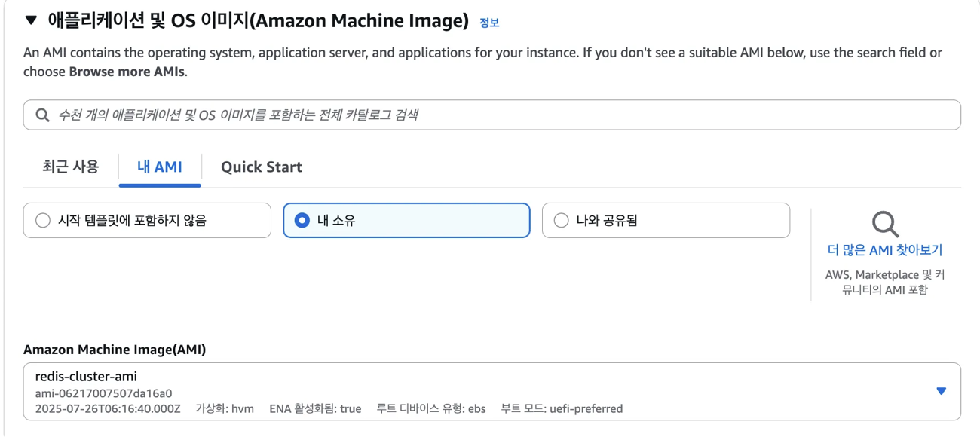
Task: Click the AMI ID ami-06217007507da16a0
Action: coord(103,393)
